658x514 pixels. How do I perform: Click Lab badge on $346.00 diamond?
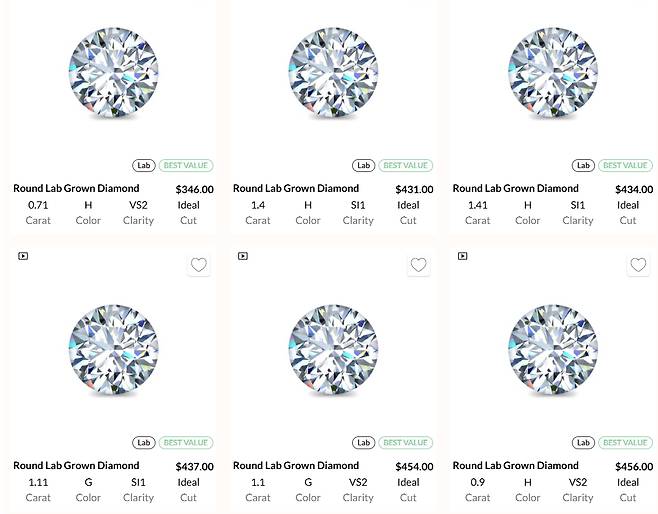[143, 165]
